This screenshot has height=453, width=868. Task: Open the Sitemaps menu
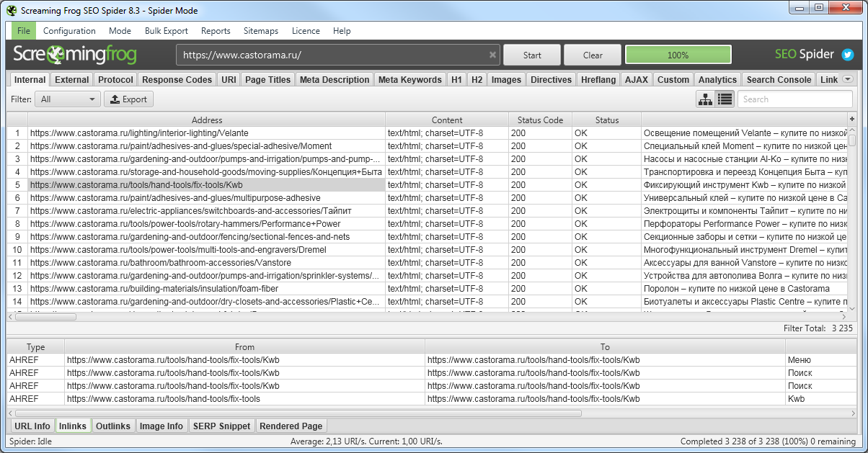(261, 31)
